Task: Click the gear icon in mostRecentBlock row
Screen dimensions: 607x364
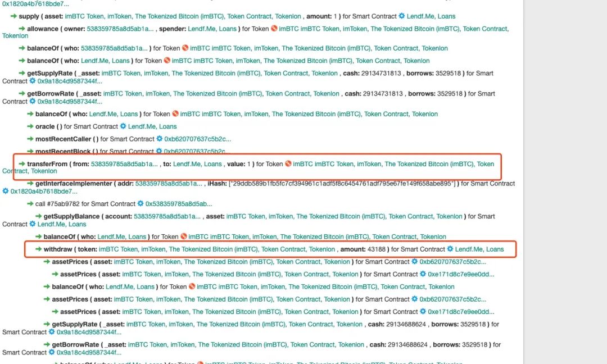Action: [158, 151]
